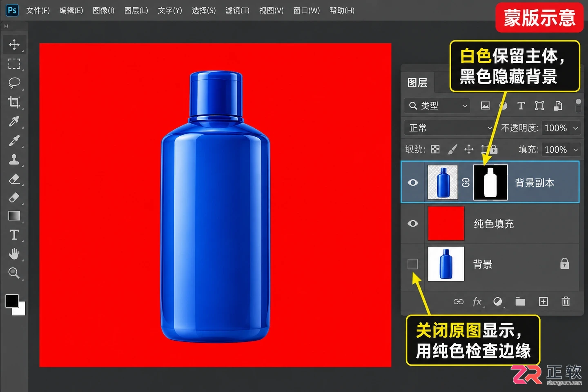Open the 图层(L) menu
The image size is (588, 392).
(136, 10)
